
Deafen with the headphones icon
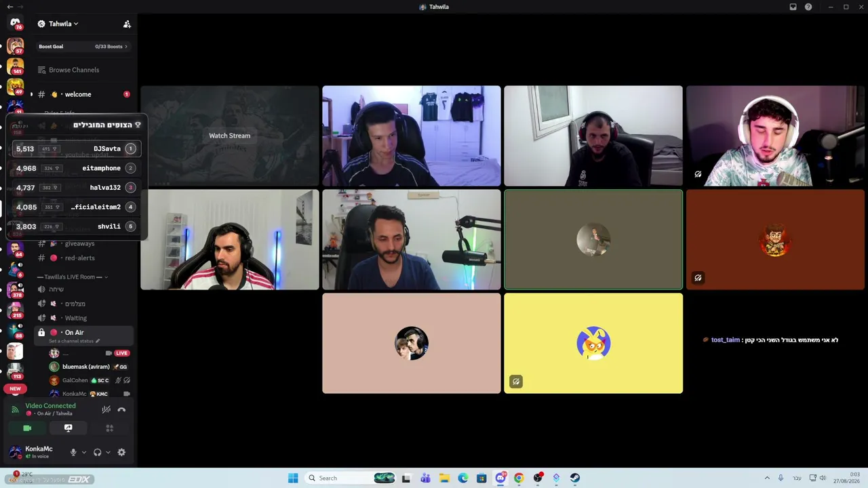(x=98, y=452)
